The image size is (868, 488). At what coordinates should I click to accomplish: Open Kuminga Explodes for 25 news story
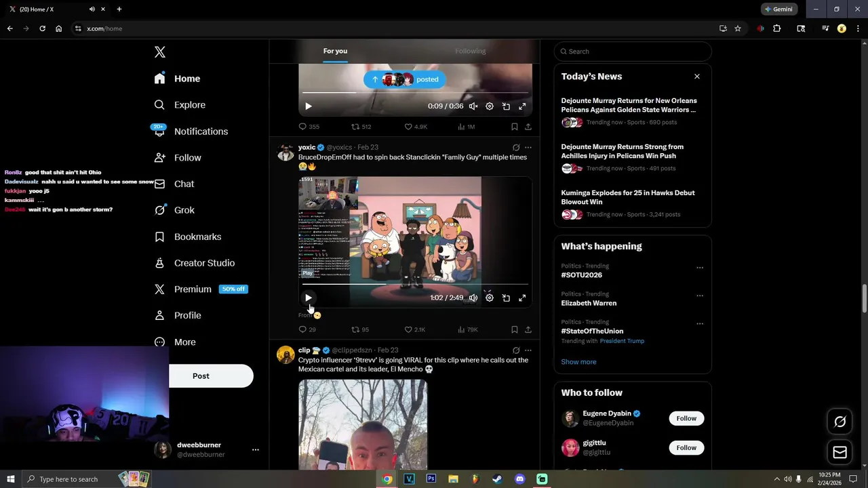(633, 205)
